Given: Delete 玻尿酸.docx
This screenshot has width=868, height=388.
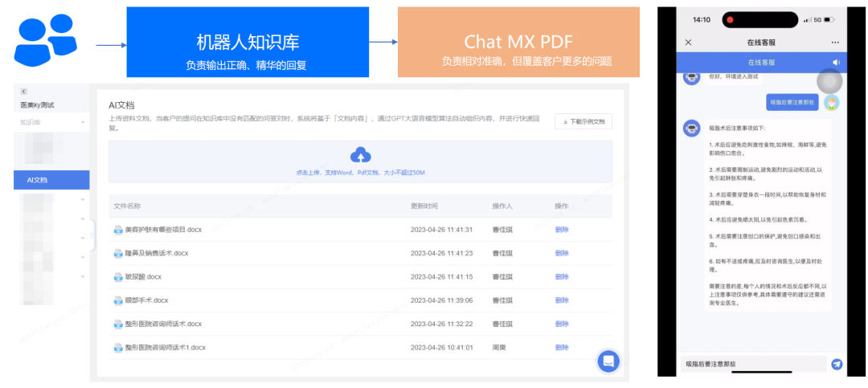Looking at the screenshot, I should tap(562, 277).
